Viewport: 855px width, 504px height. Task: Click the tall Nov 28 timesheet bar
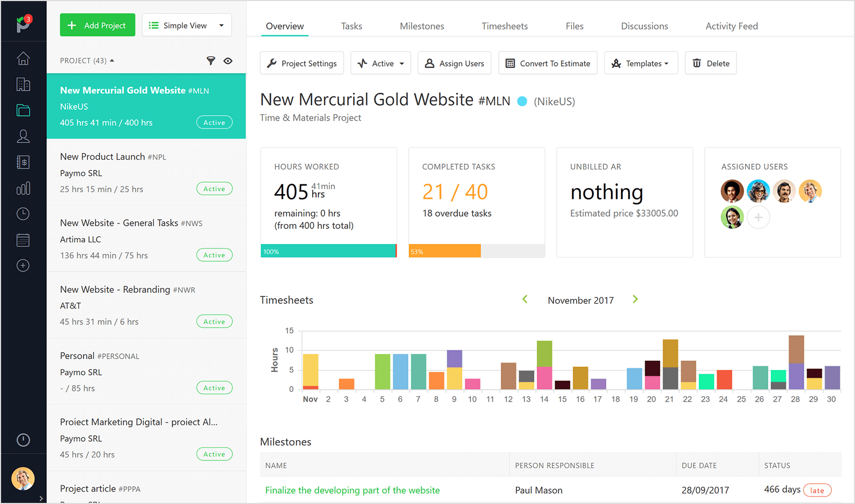[796, 362]
